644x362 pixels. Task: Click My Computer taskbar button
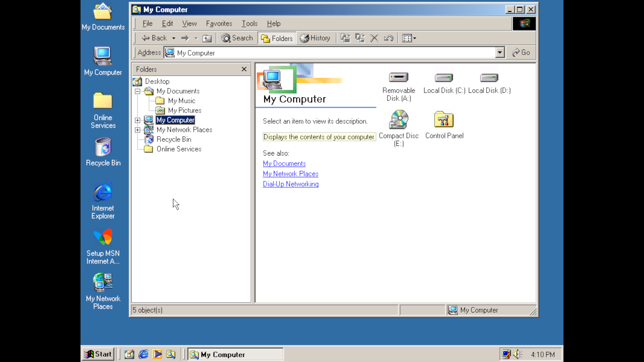(235, 354)
